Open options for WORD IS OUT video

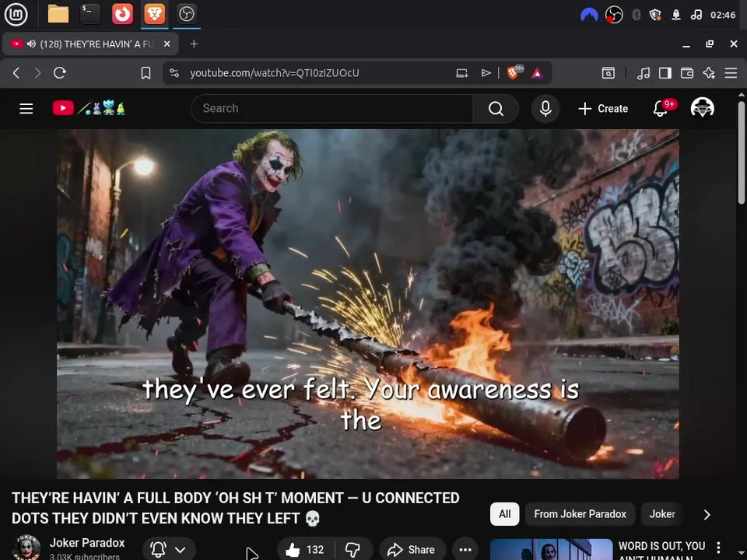click(718, 548)
